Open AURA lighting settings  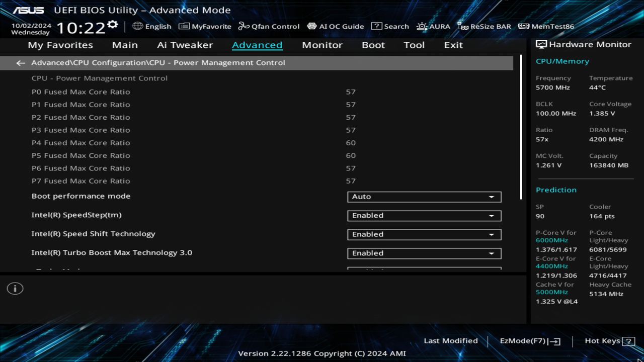433,26
